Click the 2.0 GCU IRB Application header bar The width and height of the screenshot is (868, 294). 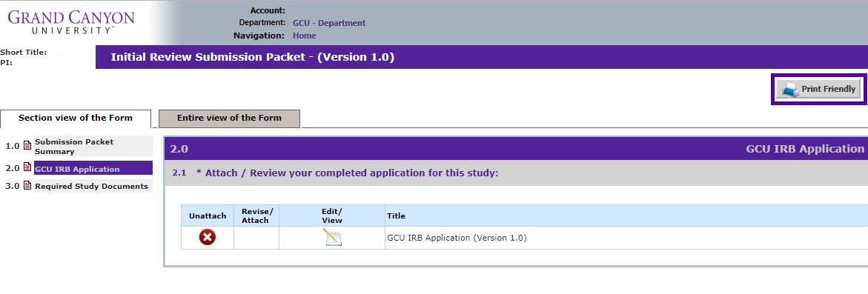pyautogui.click(x=516, y=149)
